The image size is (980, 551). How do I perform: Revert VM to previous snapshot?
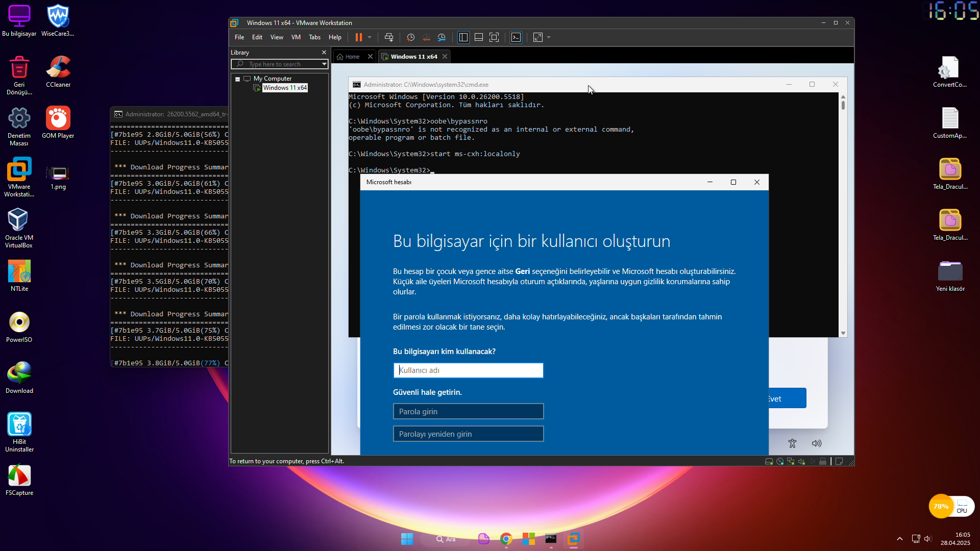[x=426, y=37]
